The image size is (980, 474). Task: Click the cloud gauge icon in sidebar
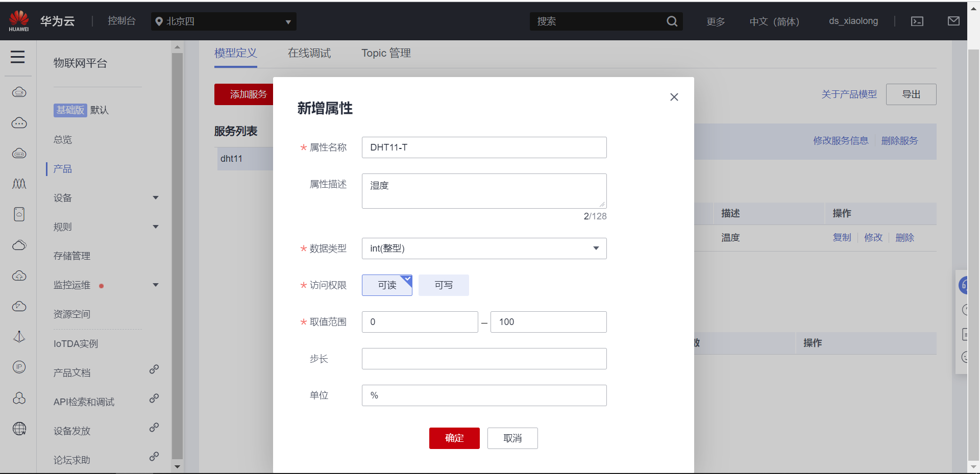pyautogui.click(x=19, y=306)
